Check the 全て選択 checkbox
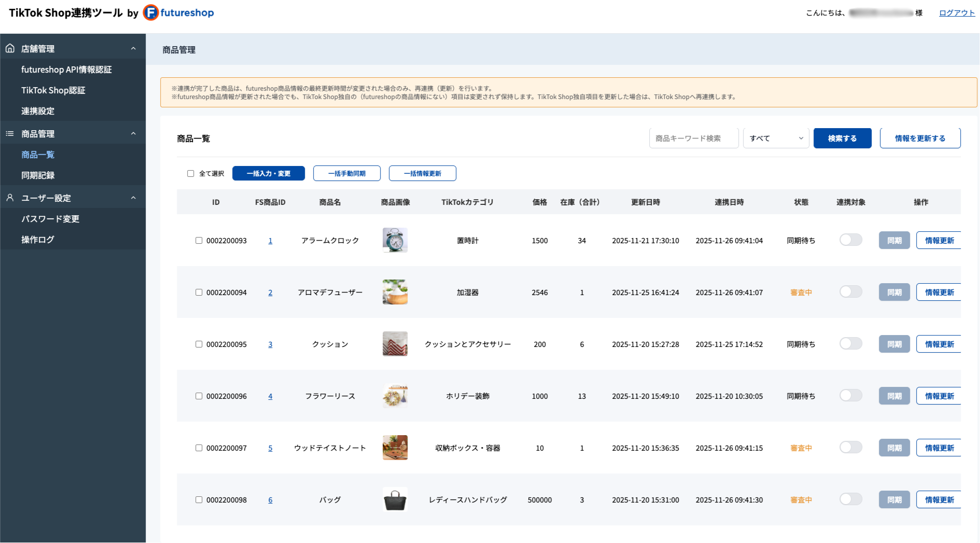This screenshot has width=980, height=543. click(191, 173)
